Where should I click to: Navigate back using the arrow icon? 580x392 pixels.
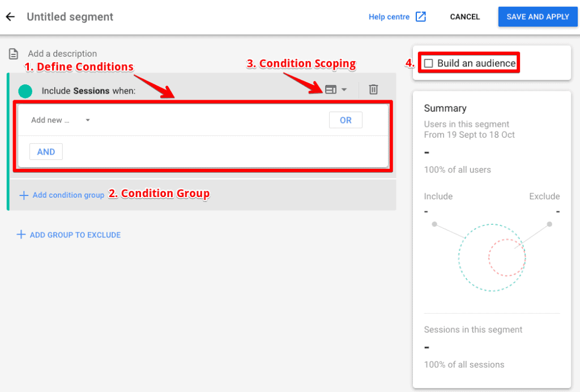[x=10, y=16]
